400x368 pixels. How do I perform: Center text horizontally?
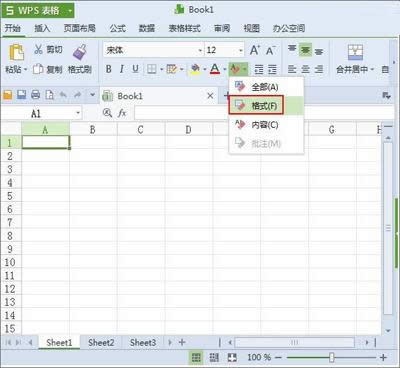(x=305, y=69)
